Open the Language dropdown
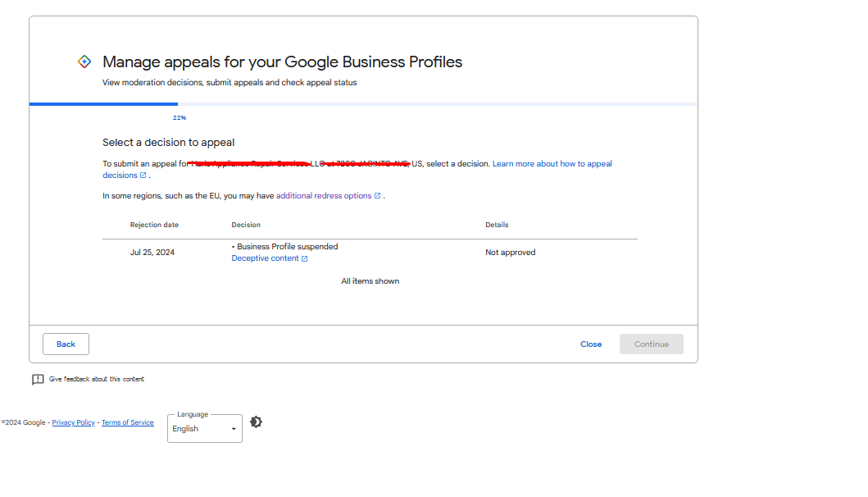868x497 pixels. 205,428
